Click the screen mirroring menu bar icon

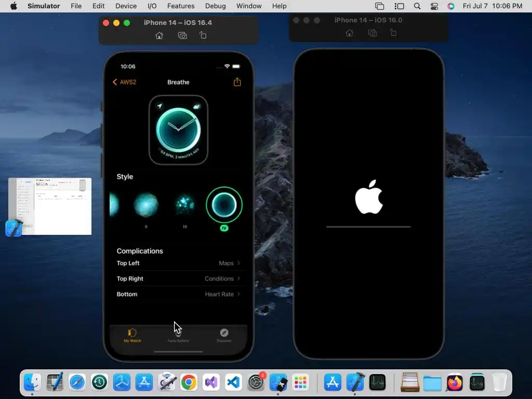[379, 6]
